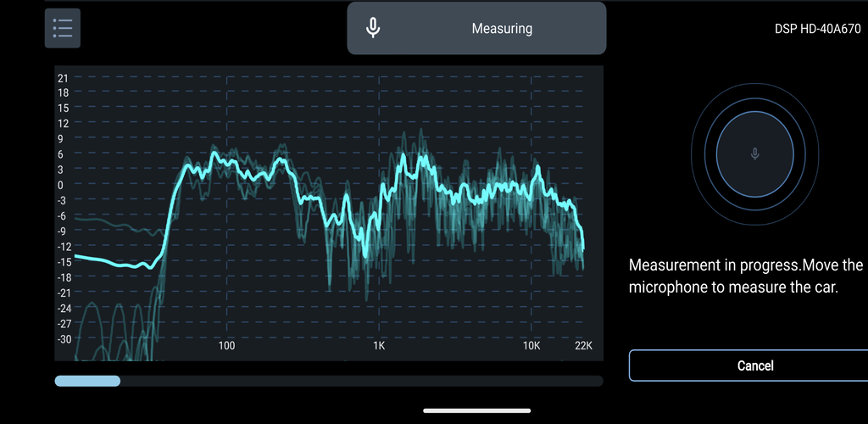Click the 21 dB axis label
Image resolution: width=868 pixels, height=424 pixels.
(x=63, y=78)
